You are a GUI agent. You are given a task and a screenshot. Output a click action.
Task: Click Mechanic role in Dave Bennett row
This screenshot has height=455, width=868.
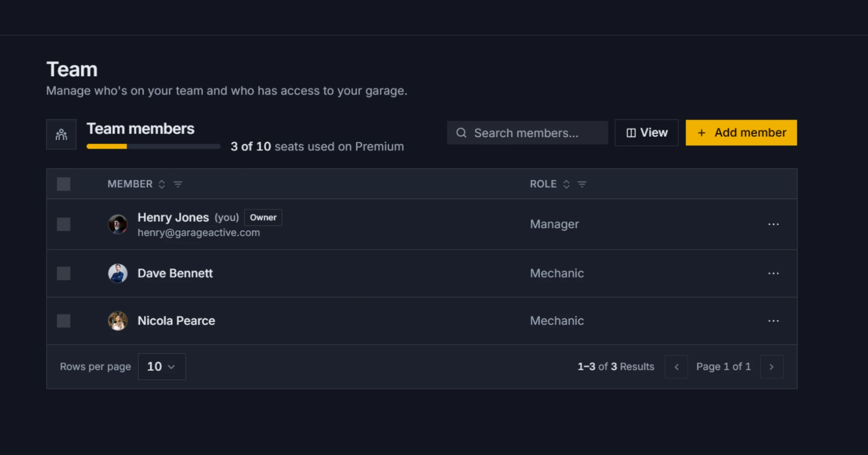[557, 273]
